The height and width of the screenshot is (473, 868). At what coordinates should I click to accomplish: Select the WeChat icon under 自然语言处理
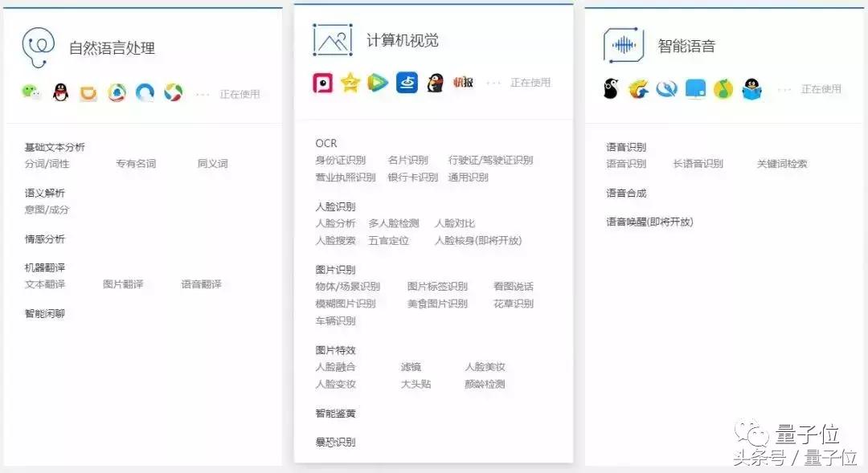(x=29, y=91)
